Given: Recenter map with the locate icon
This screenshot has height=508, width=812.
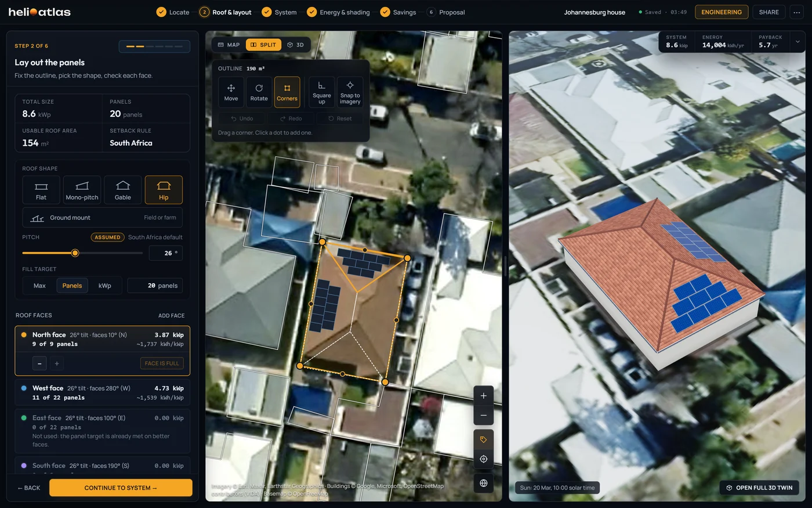Looking at the screenshot, I should 484,459.
